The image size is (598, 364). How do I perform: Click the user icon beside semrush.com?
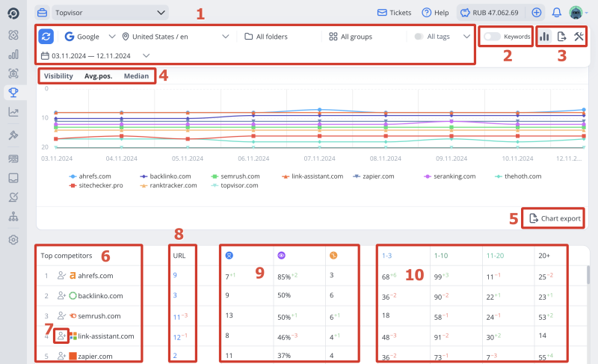pos(61,315)
